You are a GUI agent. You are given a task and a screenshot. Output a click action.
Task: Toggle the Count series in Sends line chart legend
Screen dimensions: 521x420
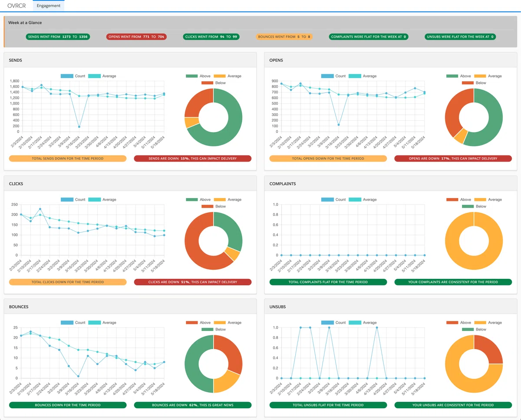click(73, 76)
